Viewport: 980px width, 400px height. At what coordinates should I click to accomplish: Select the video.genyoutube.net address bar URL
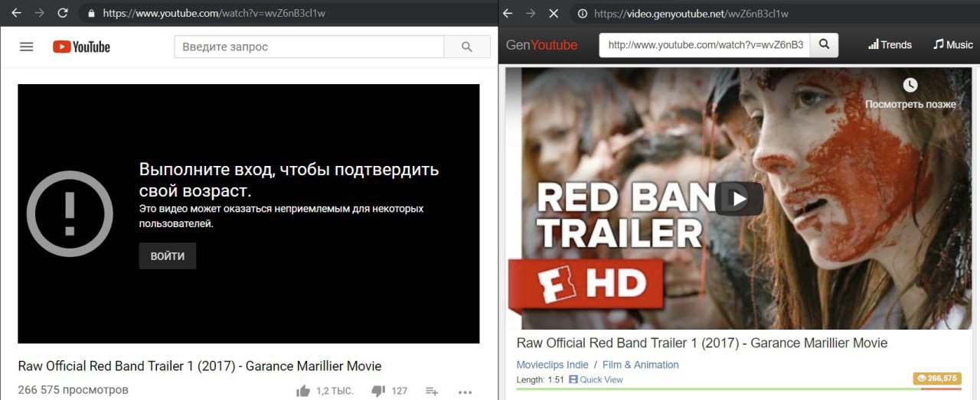tap(691, 13)
